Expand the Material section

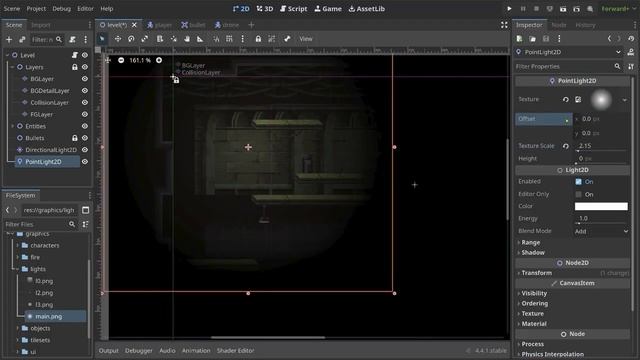tap(533, 324)
